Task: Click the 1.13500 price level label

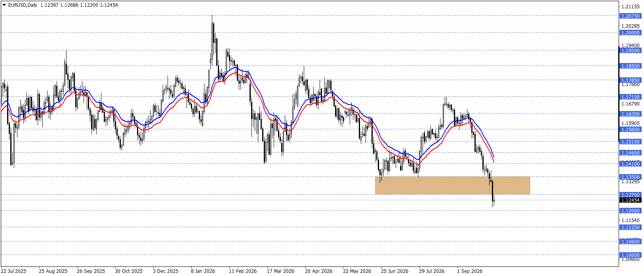Action: coord(630,177)
